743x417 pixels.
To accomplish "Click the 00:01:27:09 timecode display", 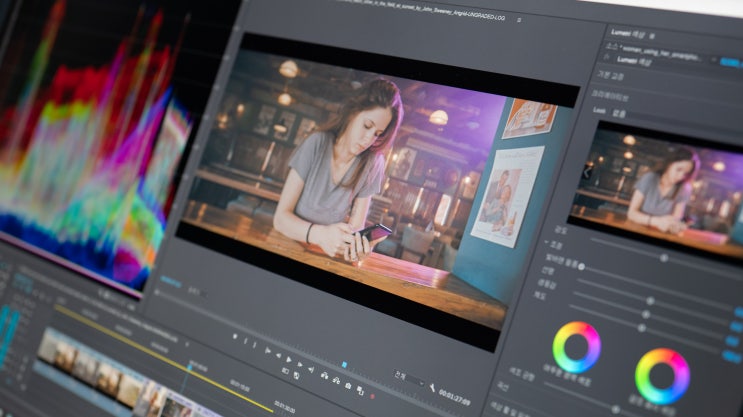I will point(454,397).
